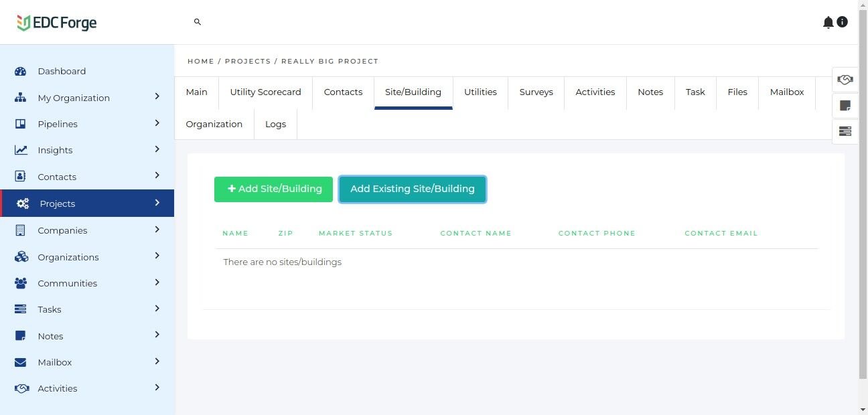868x415 pixels.
Task: Open the sticky note side panel icon
Action: [x=845, y=105]
